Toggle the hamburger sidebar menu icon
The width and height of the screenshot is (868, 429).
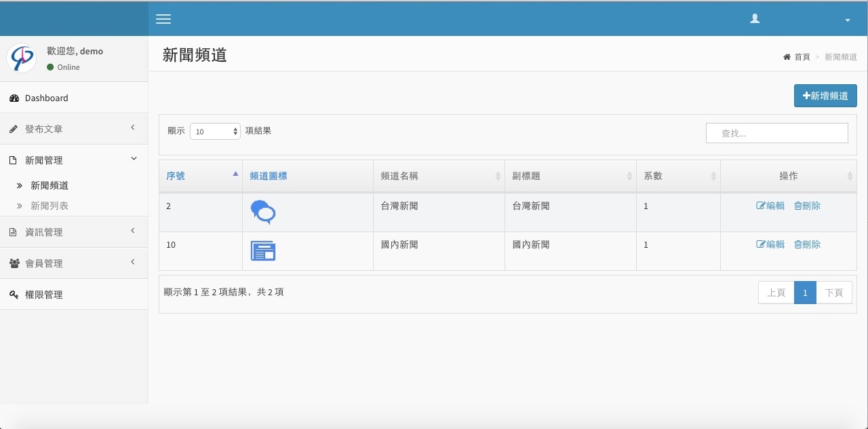(163, 19)
